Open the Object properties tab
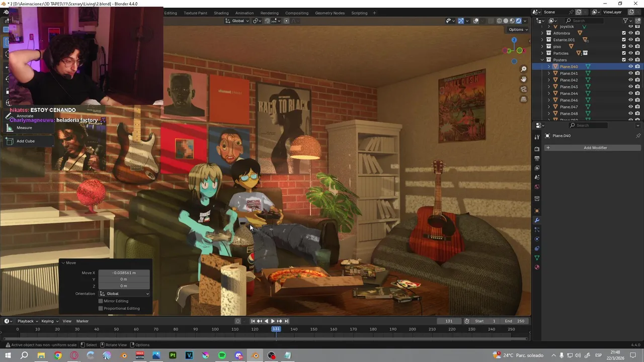This screenshot has width=644, height=362. [537, 211]
